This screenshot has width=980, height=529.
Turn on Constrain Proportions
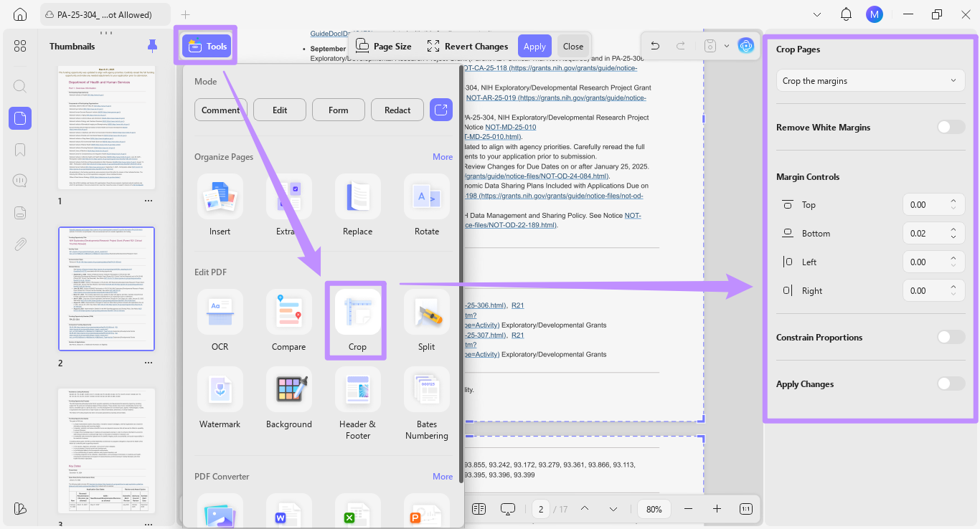click(x=951, y=337)
